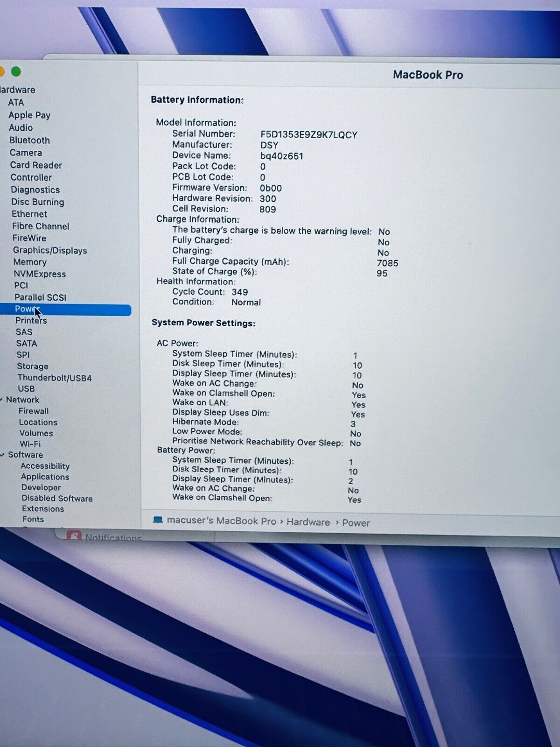Select Wi-Fi under Network

(30, 444)
